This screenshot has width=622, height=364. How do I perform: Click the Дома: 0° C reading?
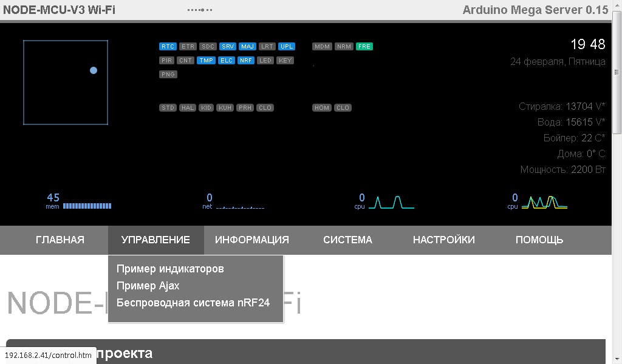tap(581, 154)
